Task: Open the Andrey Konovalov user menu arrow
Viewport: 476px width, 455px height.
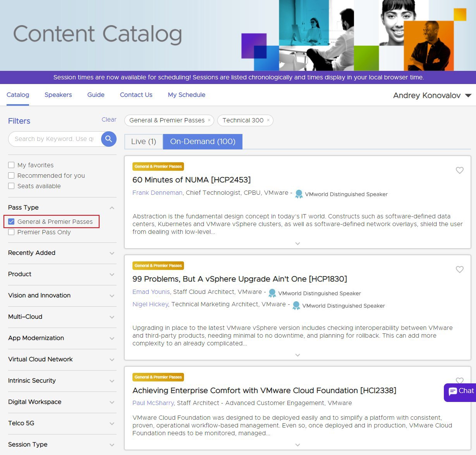Action: pos(468,96)
